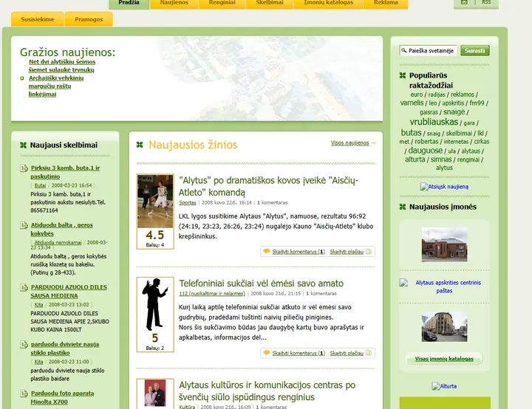The height and width of the screenshot is (409, 532).
Task: Click the page icon after Skaityti plačiau on Telefoniniai article
Action: [x=369, y=353]
